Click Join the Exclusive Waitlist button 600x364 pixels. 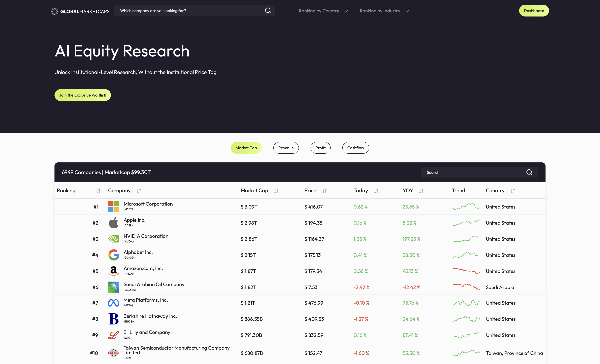83,95
